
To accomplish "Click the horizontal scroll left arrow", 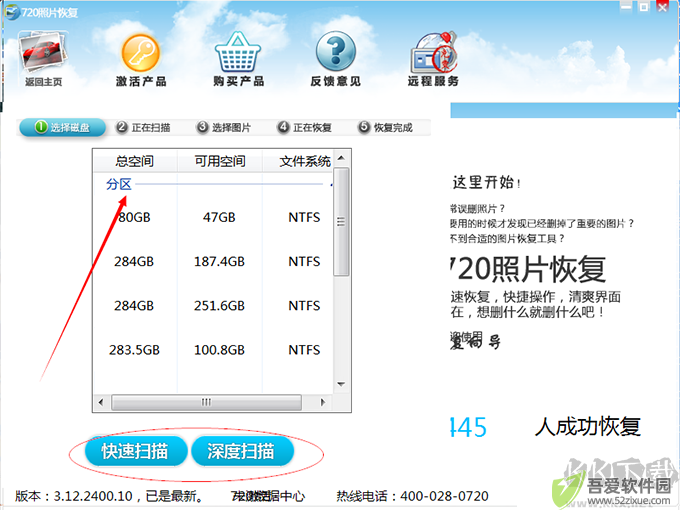I will [101, 402].
